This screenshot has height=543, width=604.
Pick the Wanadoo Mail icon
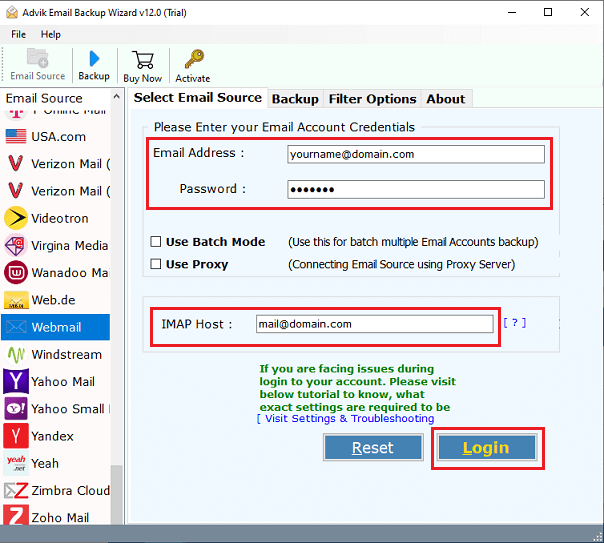[15, 272]
